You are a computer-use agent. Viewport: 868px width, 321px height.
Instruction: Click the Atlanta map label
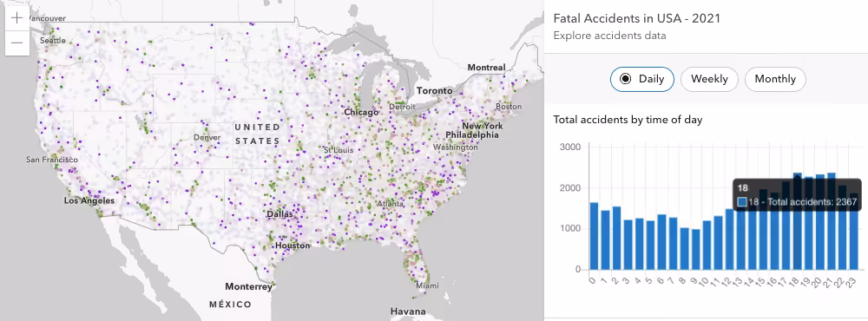point(391,204)
